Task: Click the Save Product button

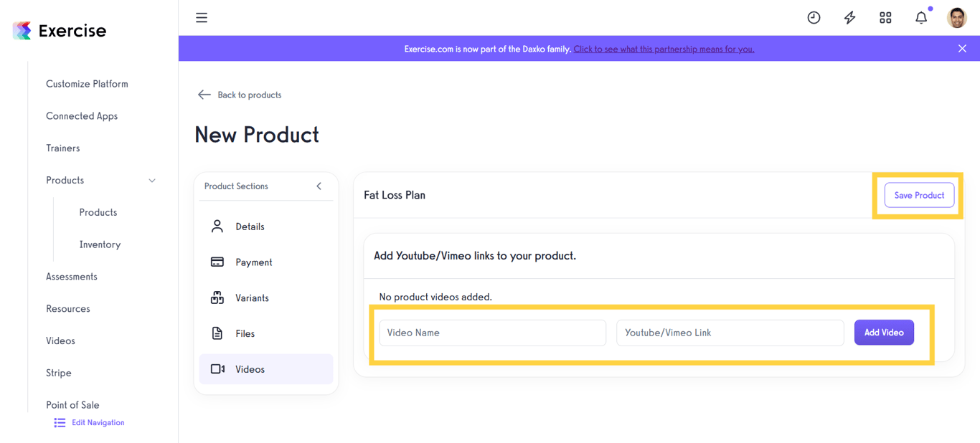Action: pos(919,194)
